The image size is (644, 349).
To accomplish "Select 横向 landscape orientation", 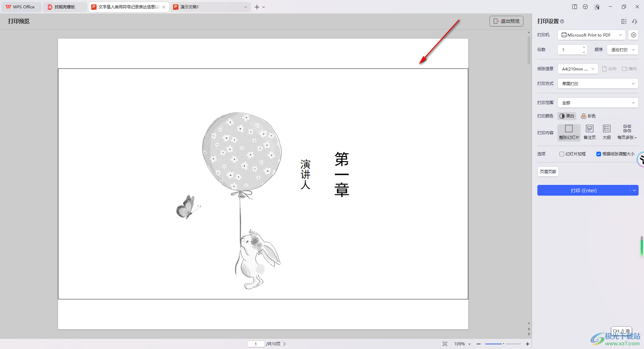I will pos(629,69).
